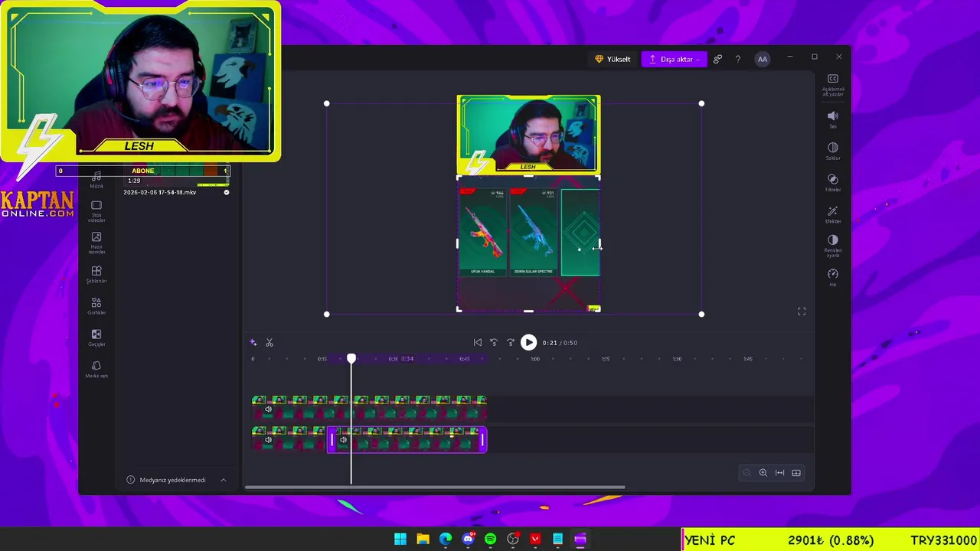Expand the Medyanız yedeklenmedi notice
980x551 pixels.
pos(223,480)
